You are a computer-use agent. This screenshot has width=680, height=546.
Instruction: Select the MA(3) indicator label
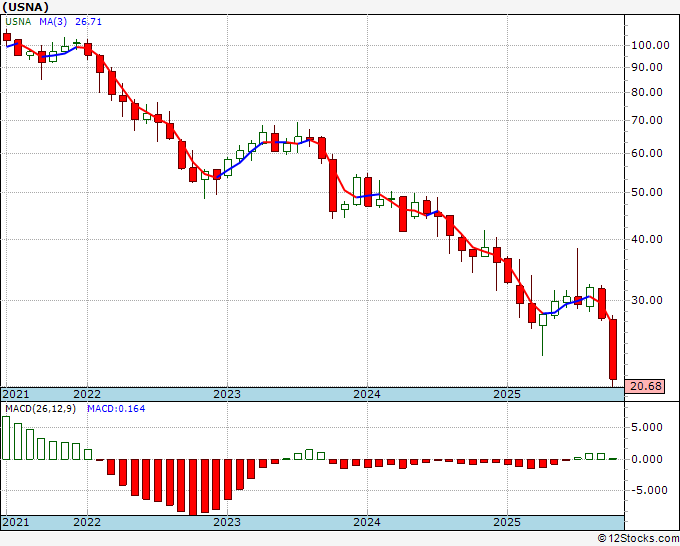point(53,22)
